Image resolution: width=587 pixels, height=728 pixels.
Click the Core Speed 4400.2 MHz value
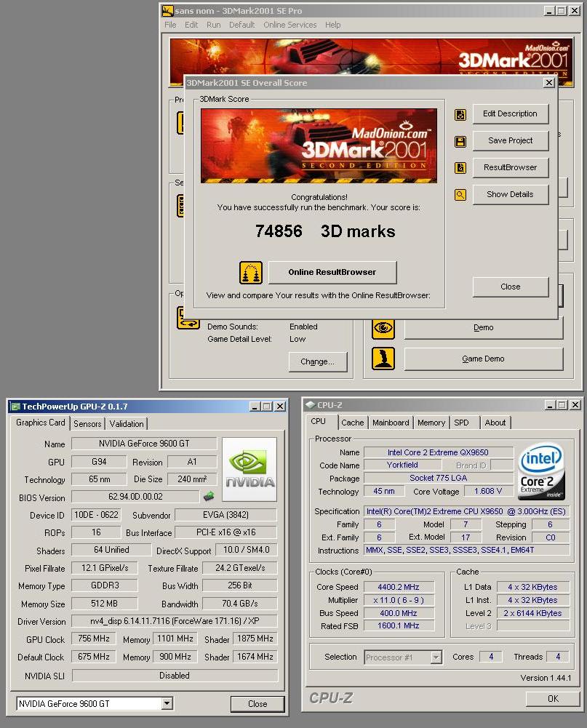click(x=399, y=587)
